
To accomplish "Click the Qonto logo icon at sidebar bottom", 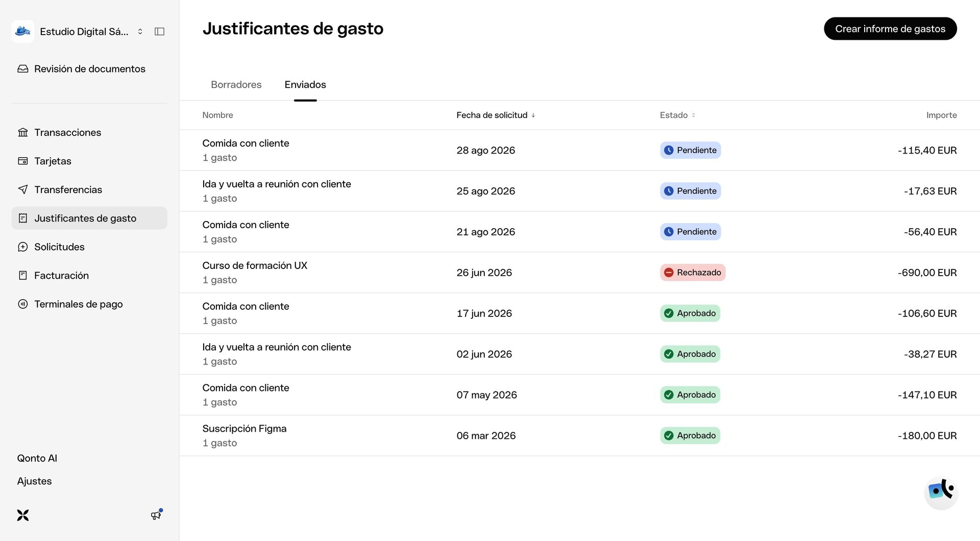I will pos(23,515).
